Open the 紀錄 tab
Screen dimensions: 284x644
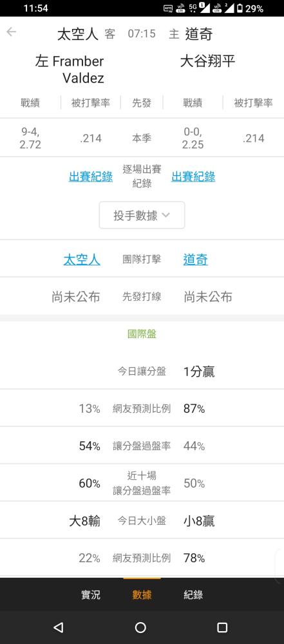point(193,594)
